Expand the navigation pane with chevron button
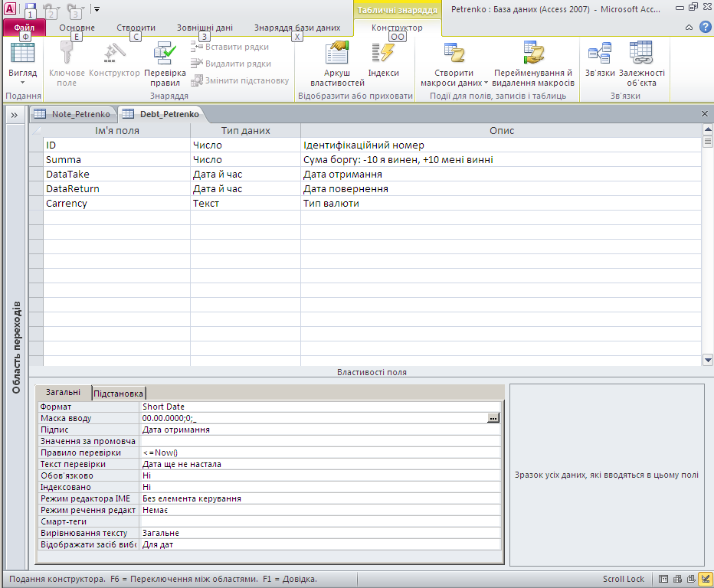The image size is (714, 588). coord(14,114)
